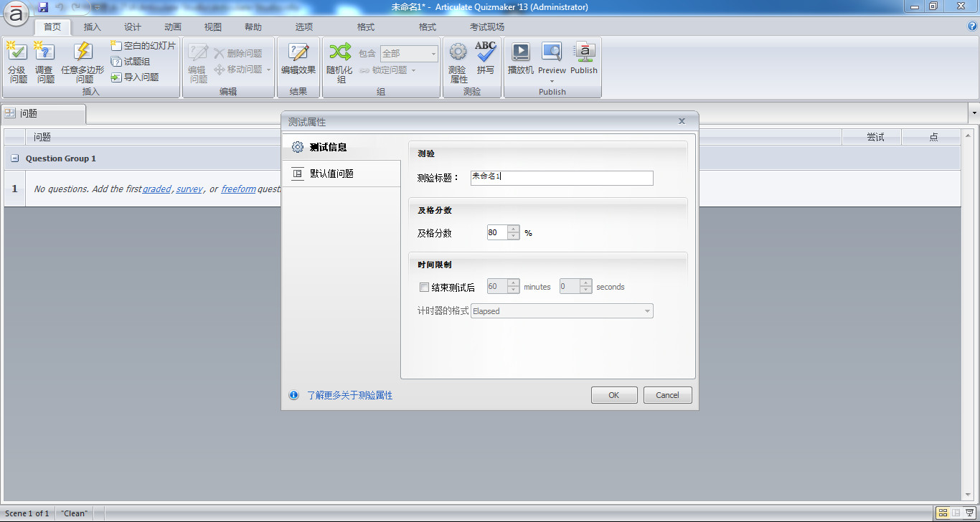Increase the passing score with up arrow
980x522 pixels.
tap(514, 229)
